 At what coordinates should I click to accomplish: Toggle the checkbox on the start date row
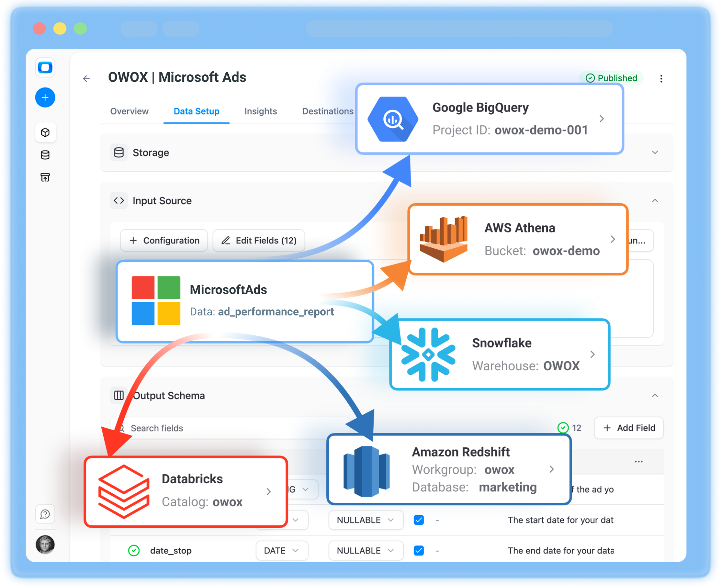tap(418, 520)
